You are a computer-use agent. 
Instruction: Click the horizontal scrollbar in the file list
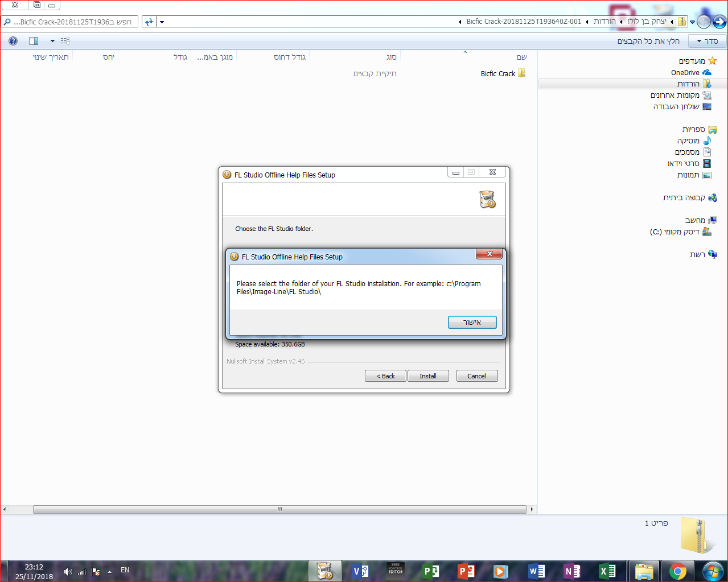[x=279, y=509]
